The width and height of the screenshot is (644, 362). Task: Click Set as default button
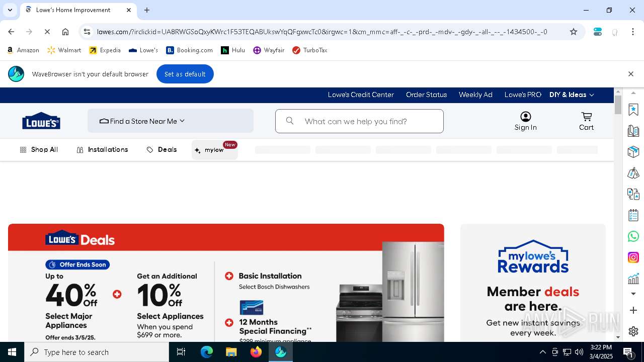[x=185, y=74]
